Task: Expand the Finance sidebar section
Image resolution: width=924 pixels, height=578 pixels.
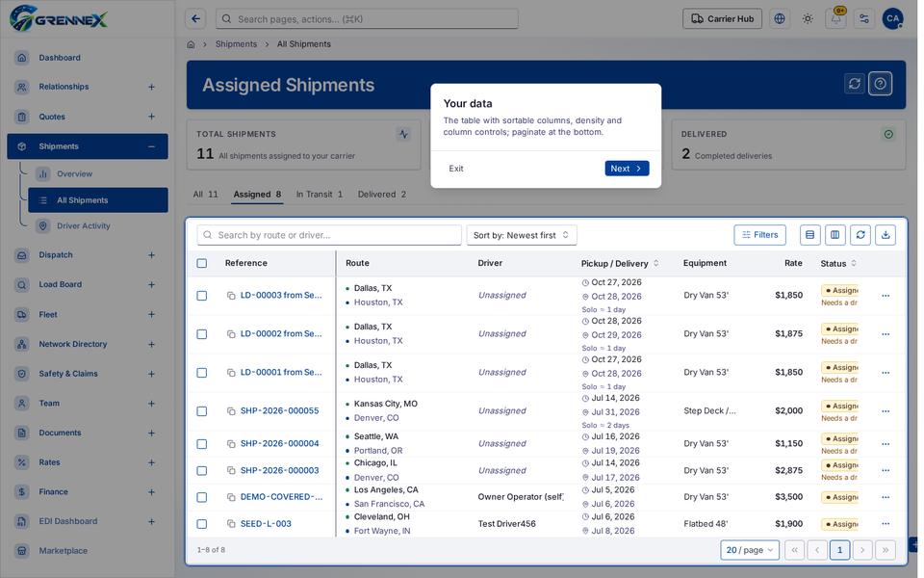Action: 151,492
